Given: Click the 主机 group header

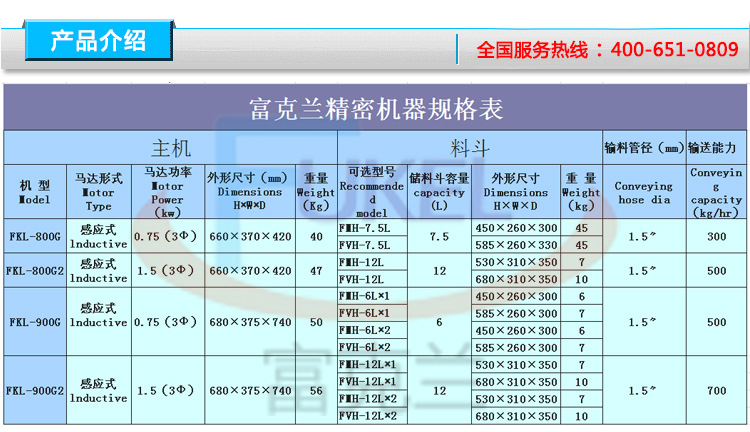Looking at the screenshot, I should coord(171,148).
